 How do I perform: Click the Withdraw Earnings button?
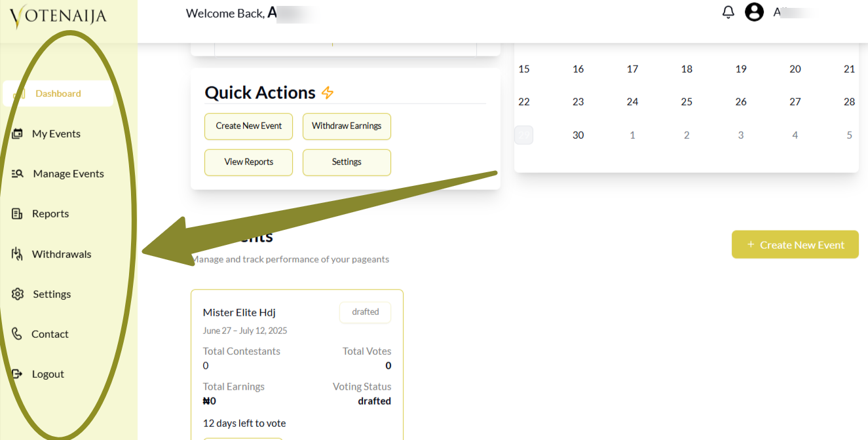click(347, 126)
